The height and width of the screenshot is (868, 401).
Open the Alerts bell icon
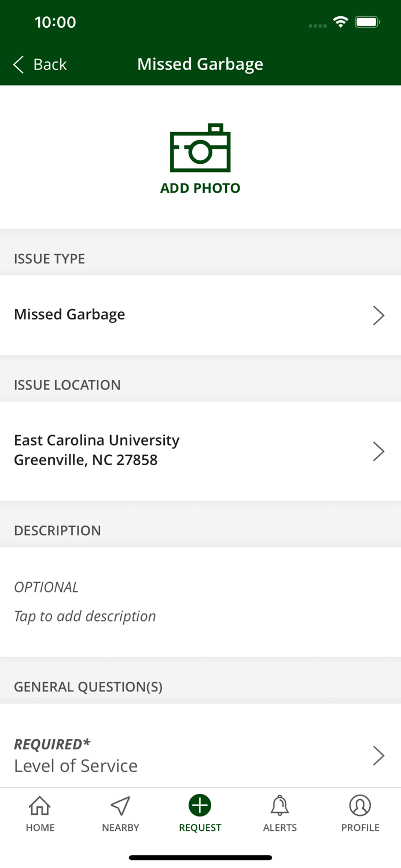pyautogui.click(x=280, y=806)
